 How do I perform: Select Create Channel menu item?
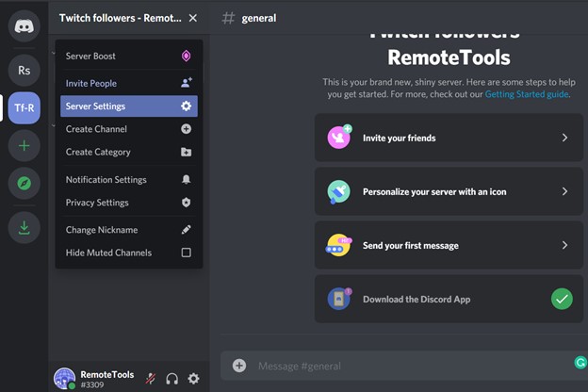(128, 129)
